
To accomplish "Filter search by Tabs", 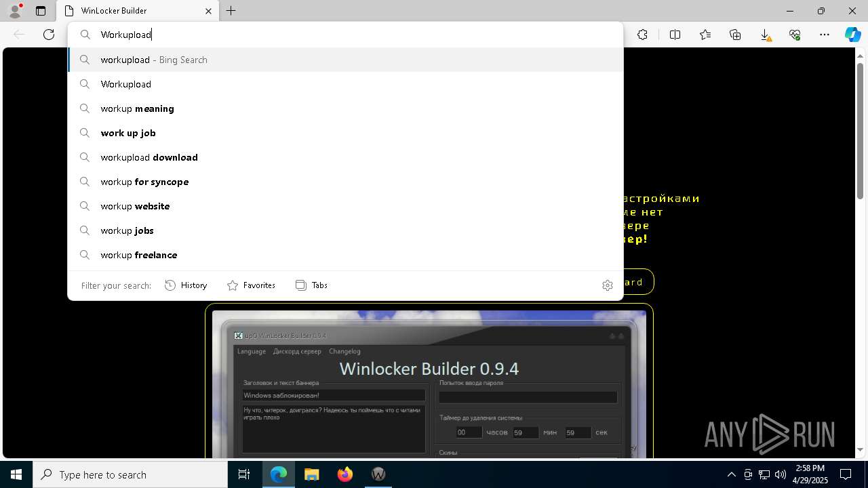I will [x=311, y=285].
